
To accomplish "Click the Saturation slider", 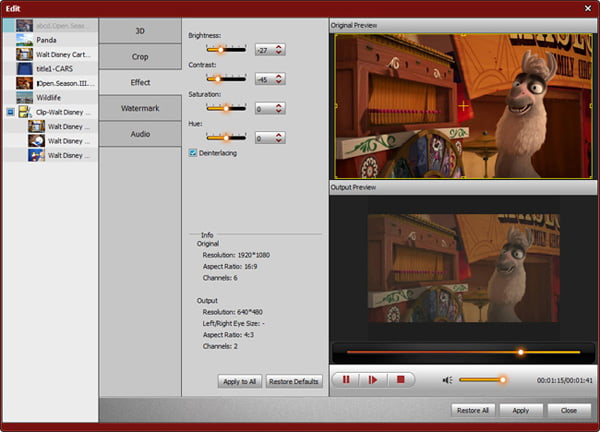I will tap(226, 108).
